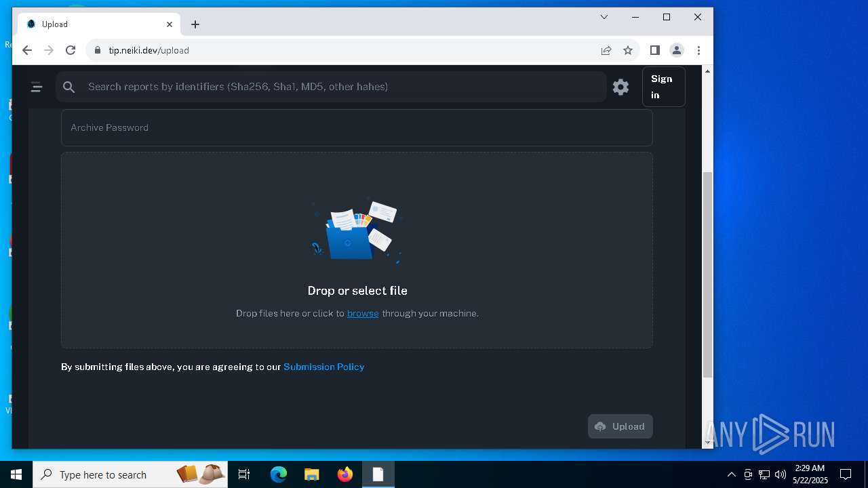The height and width of the screenshot is (488, 868).
Task: Bookmark this tab with star icon
Action: (x=628, y=50)
